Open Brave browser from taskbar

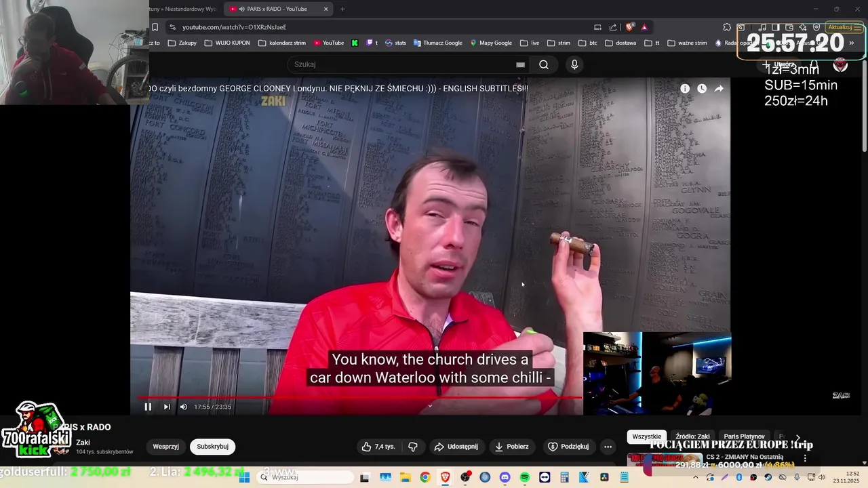click(x=445, y=477)
